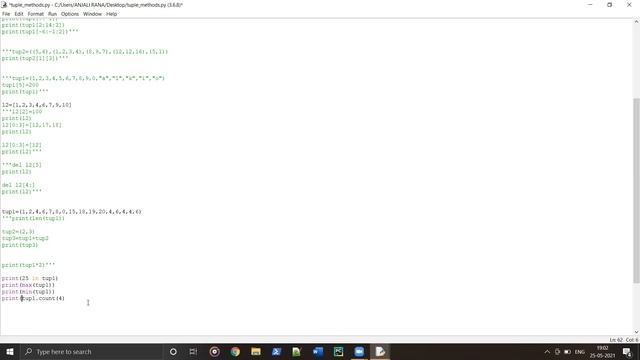Open the Help menu
Image resolution: width=640 pixels, height=360 pixels.
pos(111,14)
